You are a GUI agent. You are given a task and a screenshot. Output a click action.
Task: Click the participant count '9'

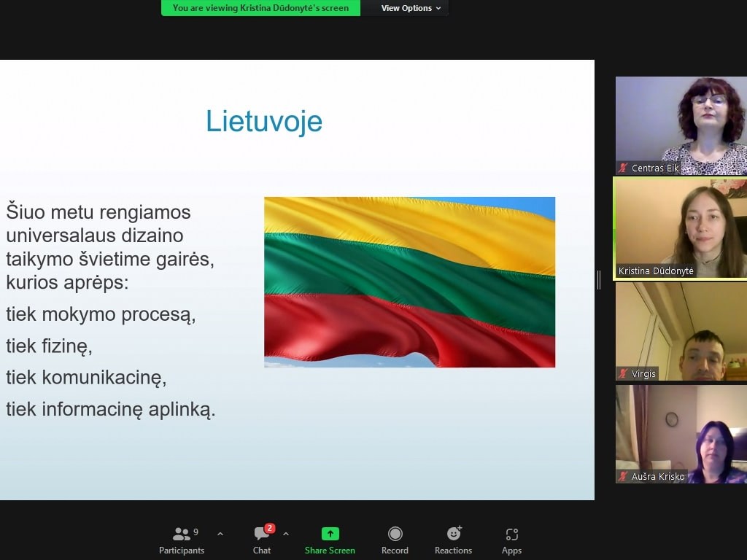(196, 532)
